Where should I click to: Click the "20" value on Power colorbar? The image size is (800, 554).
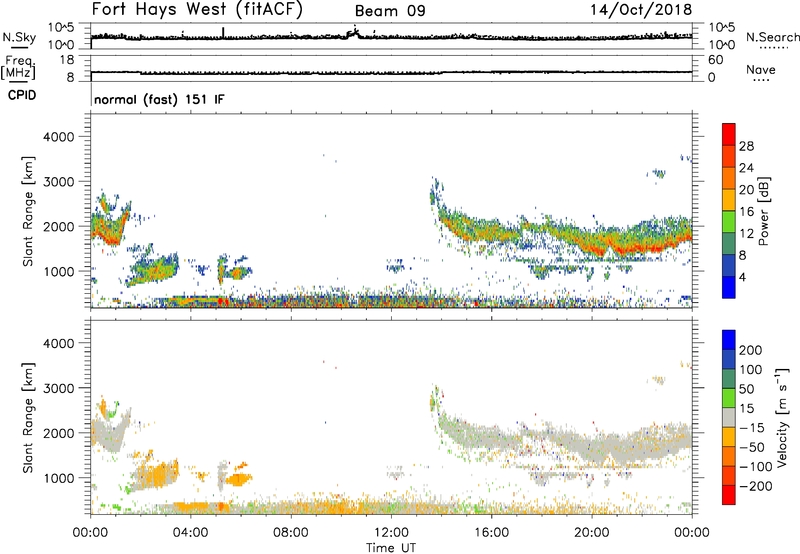click(746, 190)
